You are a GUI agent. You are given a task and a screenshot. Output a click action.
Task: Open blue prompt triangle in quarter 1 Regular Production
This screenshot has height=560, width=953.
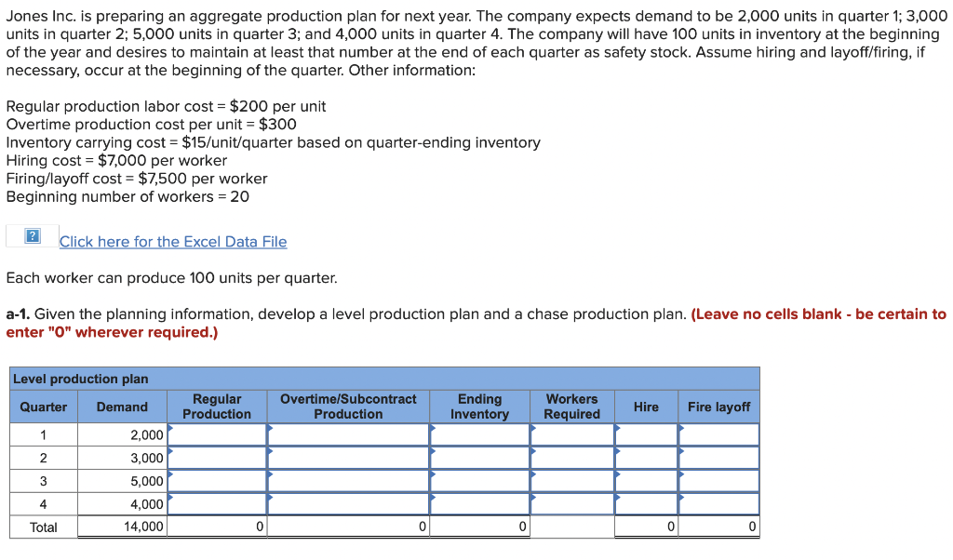point(171,428)
